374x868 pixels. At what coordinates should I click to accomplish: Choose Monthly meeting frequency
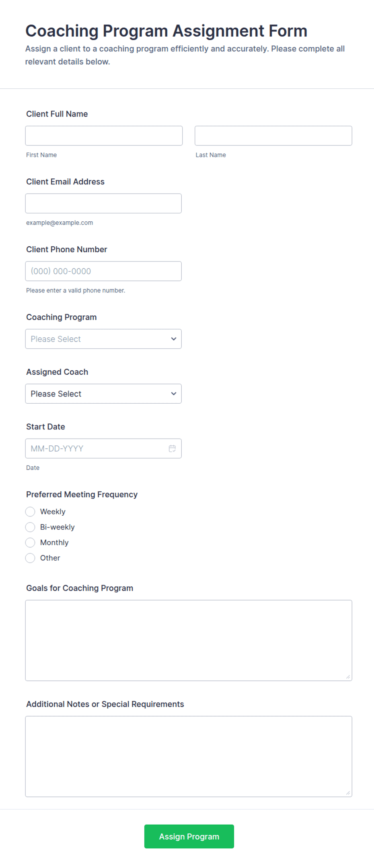30,543
